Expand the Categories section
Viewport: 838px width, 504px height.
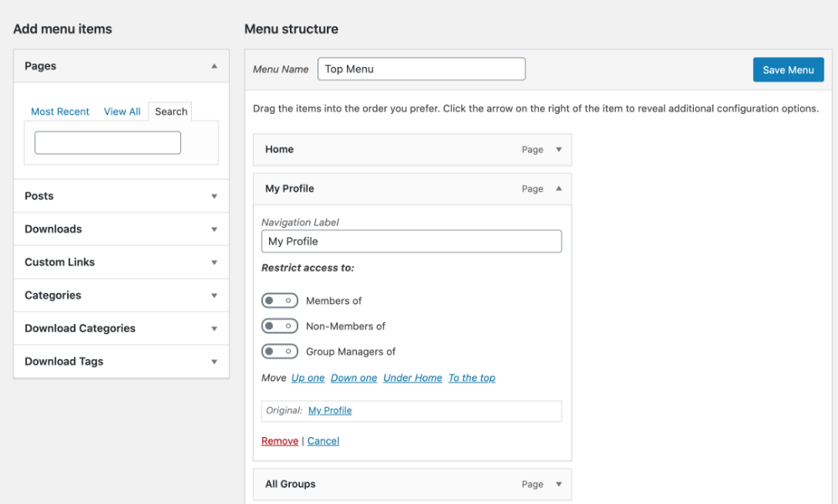pos(214,296)
